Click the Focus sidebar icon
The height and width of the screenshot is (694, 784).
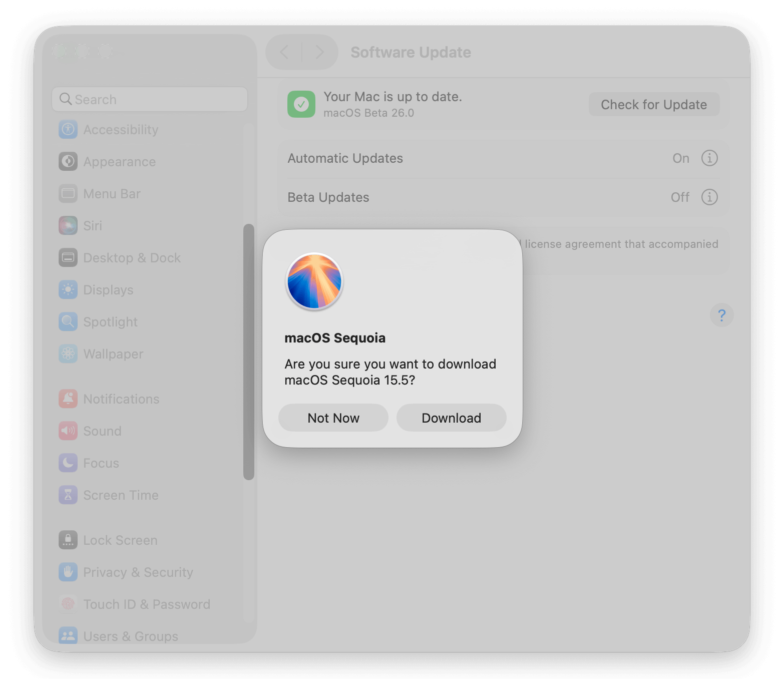point(68,463)
